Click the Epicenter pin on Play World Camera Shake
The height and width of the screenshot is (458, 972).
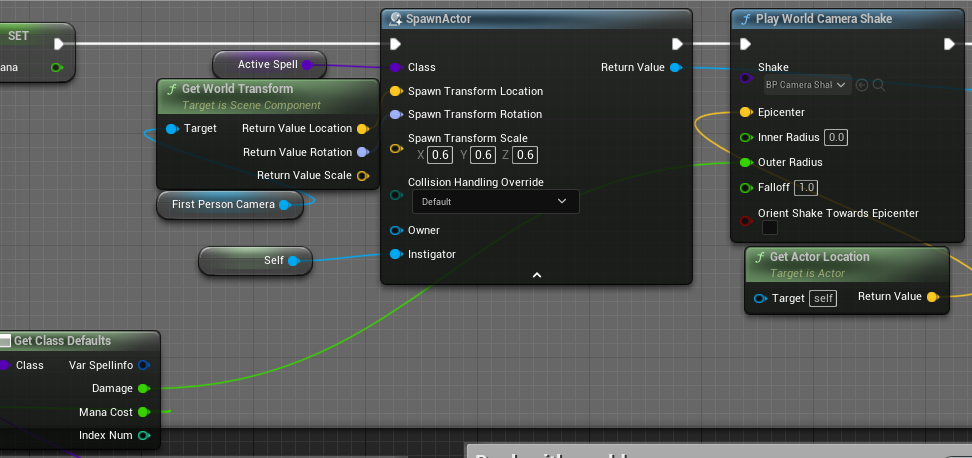[x=745, y=112]
